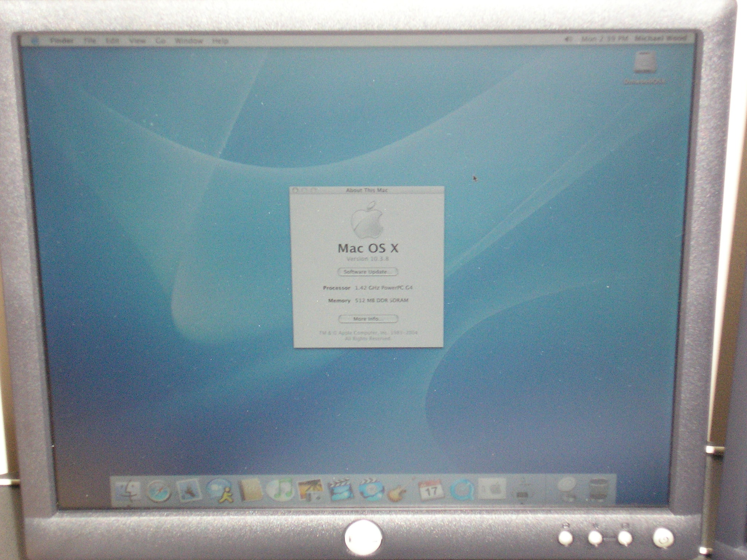This screenshot has height=560, width=747.
Task: Click Software Update button
Action: pos(368,272)
